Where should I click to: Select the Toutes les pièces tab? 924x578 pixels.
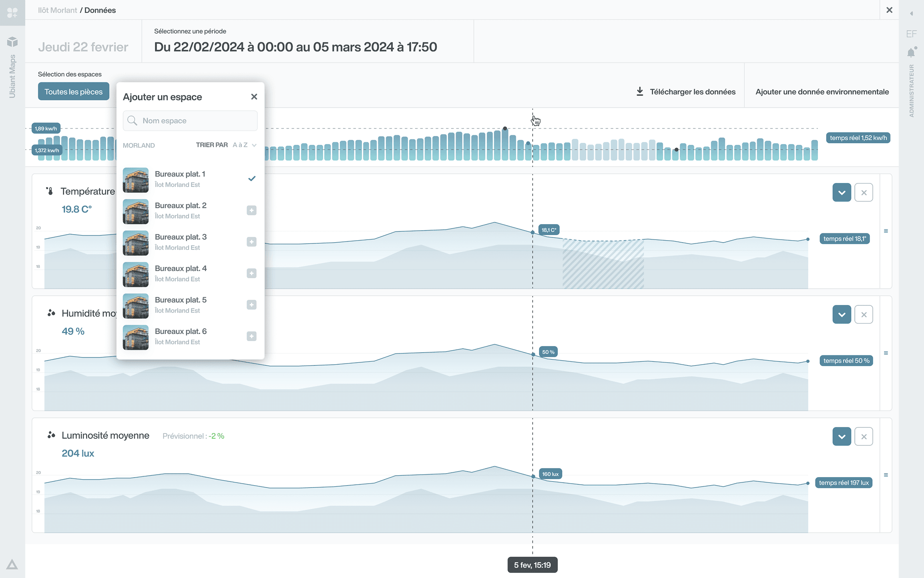pos(74,92)
